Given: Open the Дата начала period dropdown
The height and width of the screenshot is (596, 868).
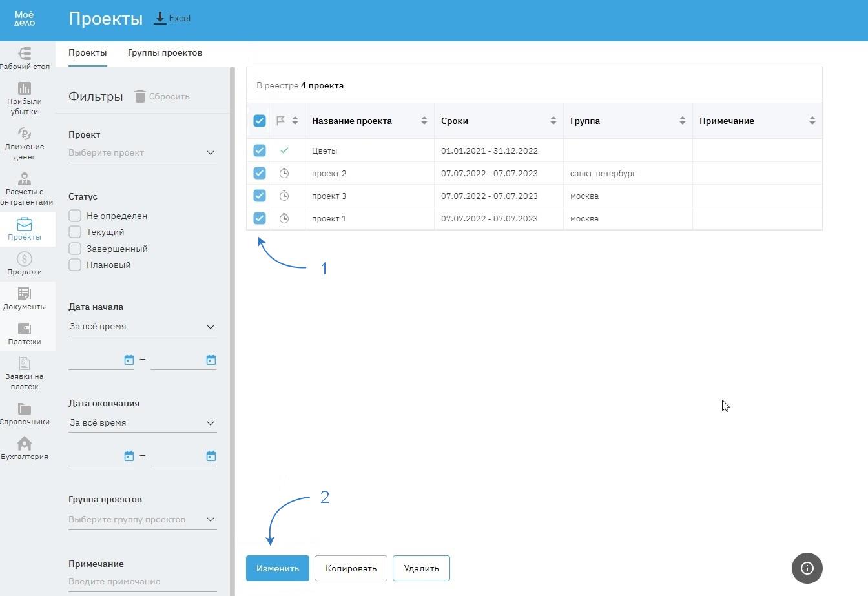Looking at the screenshot, I should point(142,327).
